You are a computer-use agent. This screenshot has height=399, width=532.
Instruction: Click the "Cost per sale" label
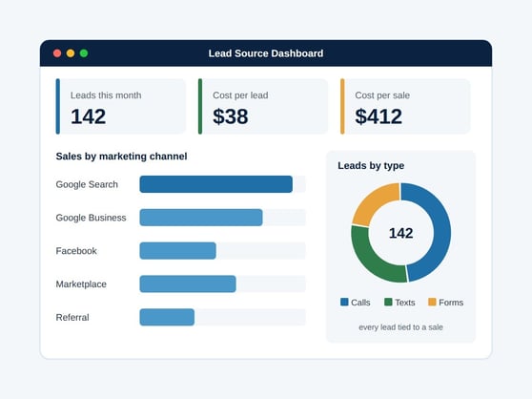coord(382,95)
